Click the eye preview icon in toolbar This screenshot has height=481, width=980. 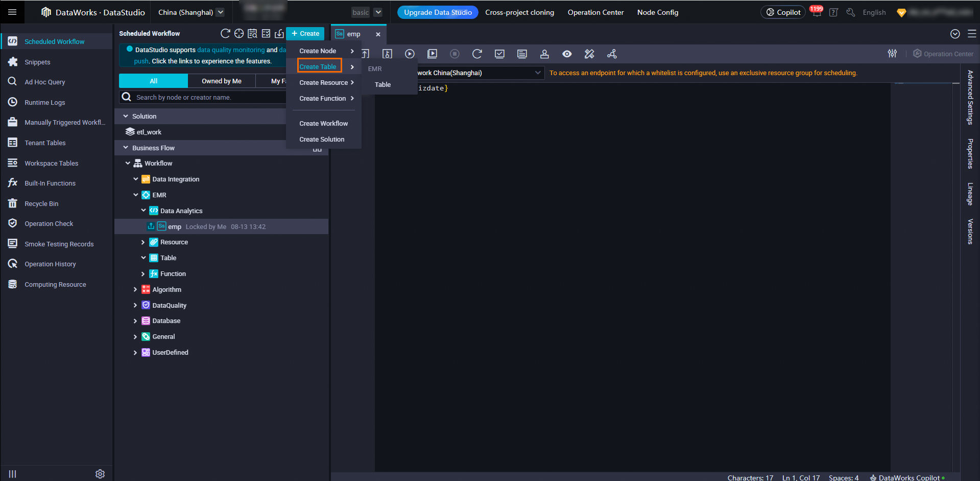(x=567, y=54)
